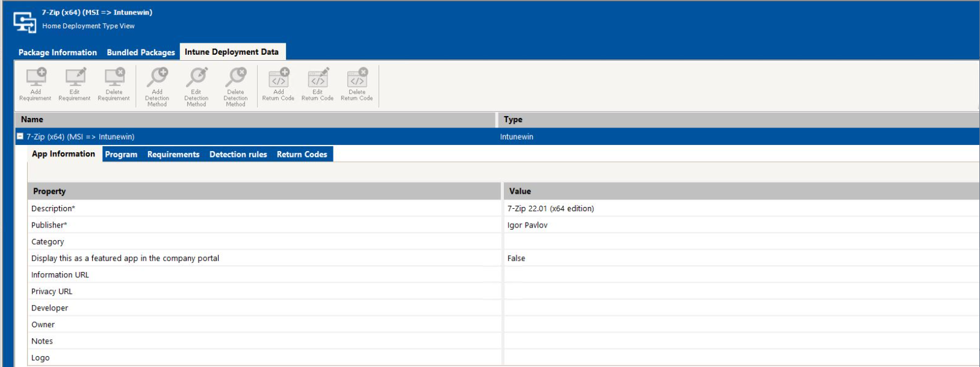
Task: Click the Delete Requirement icon
Action: [x=114, y=78]
